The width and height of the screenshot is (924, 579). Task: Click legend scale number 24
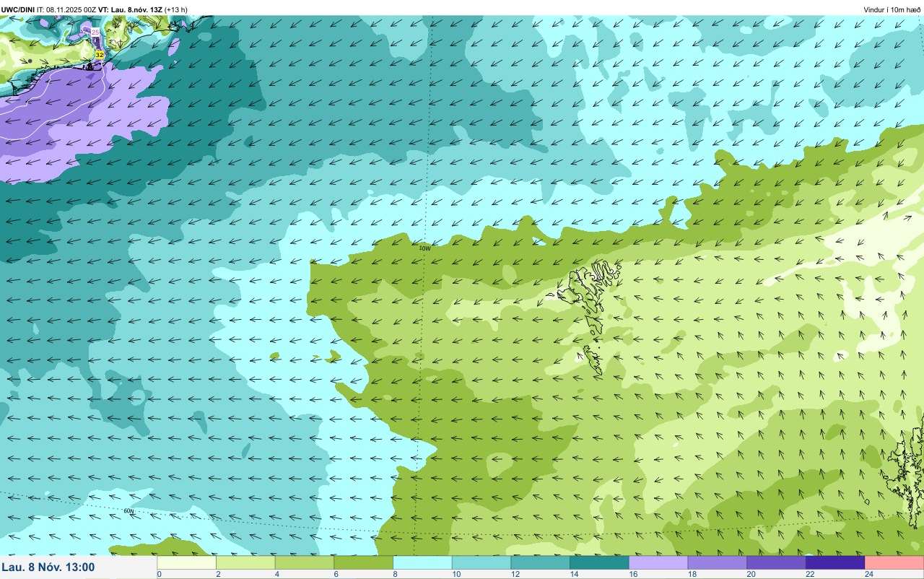(869, 575)
